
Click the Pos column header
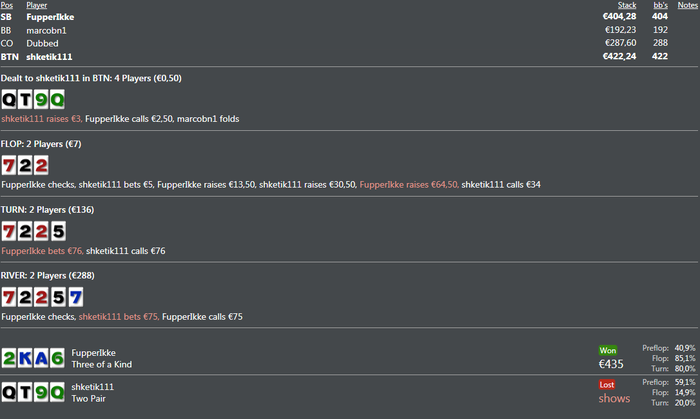point(7,5)
